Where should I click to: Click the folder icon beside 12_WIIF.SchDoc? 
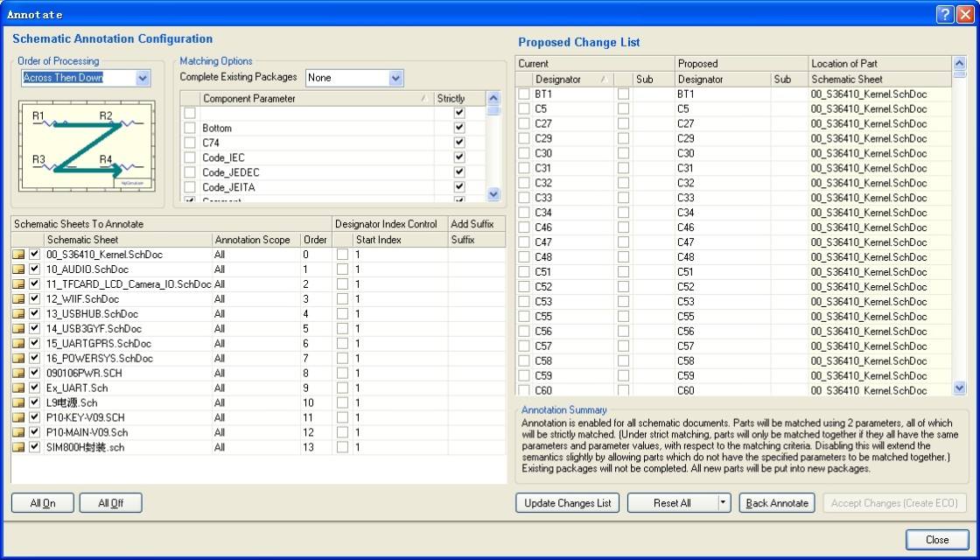[x=18, y=298]
